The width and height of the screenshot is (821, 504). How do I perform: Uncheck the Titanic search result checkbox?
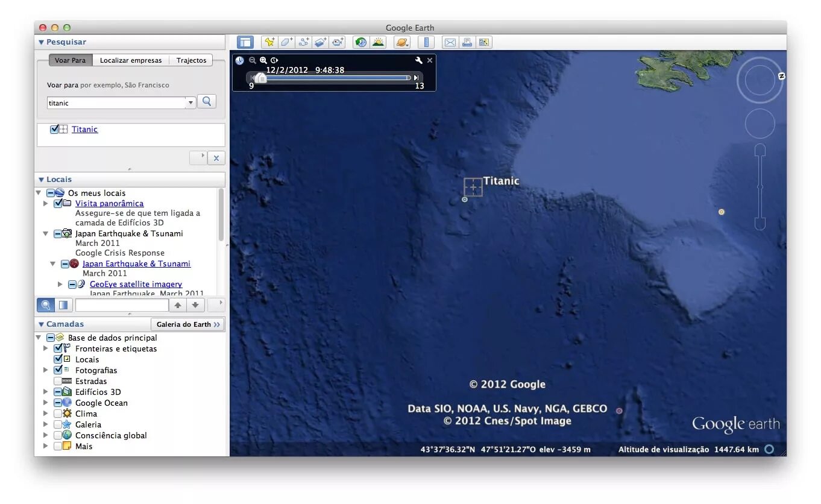point(54,129)
